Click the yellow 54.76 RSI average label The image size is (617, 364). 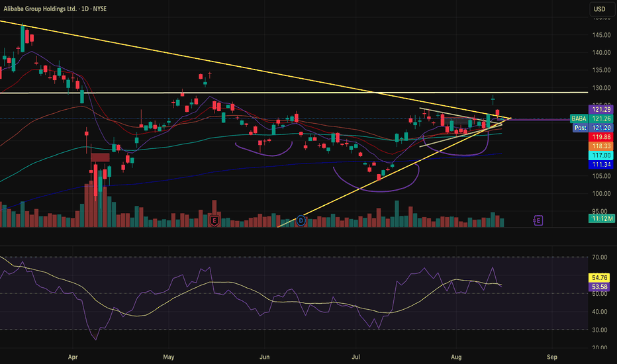point(599,277)
